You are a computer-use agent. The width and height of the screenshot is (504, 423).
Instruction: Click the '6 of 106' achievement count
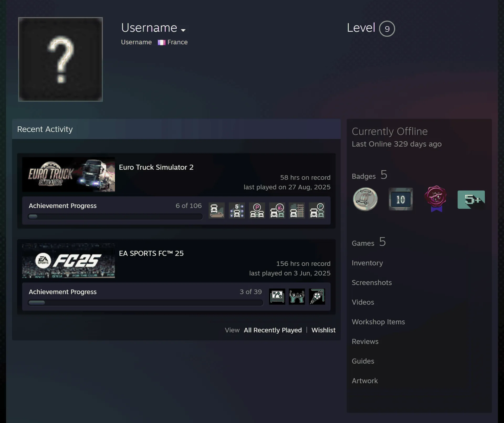point(189,206)
